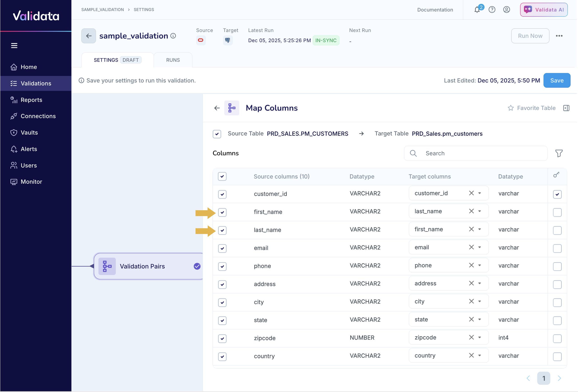Enable key checkbox on last_name row
Screen dimensions: 578x392
(x=557, y=230)
